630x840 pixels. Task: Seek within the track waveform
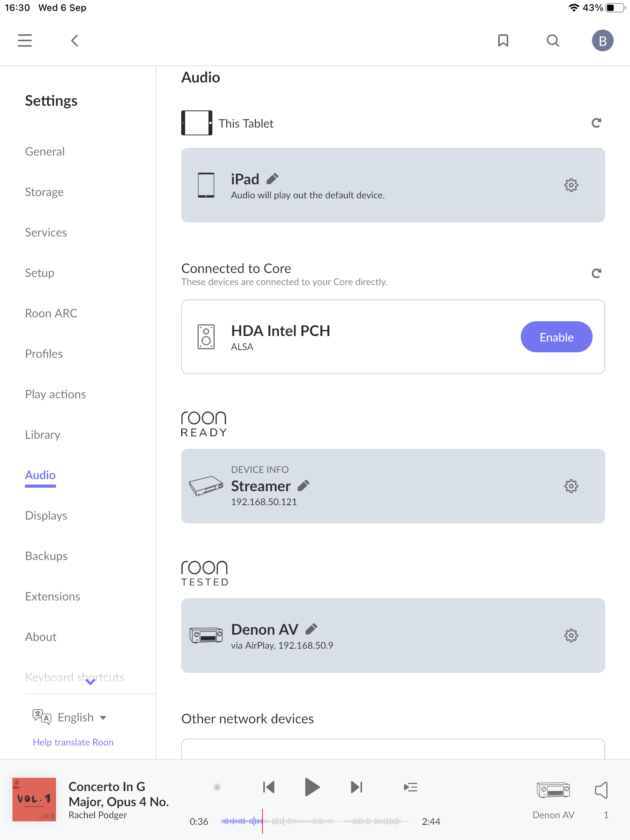point(315,821)
